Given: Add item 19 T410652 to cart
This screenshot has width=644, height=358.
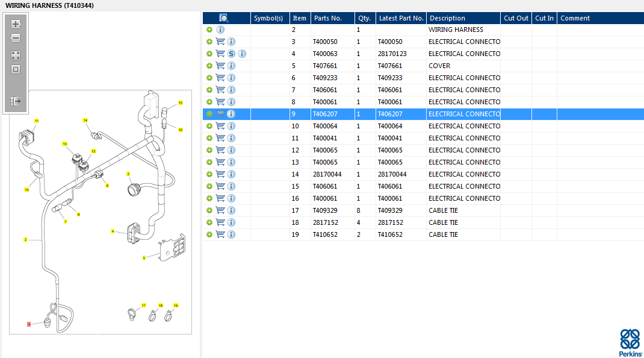Looking at the screenshot, I should pyautogui.click(x=220, y=234).
